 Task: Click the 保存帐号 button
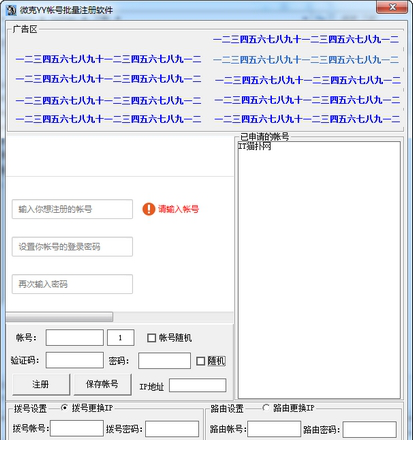coord(102,384)
